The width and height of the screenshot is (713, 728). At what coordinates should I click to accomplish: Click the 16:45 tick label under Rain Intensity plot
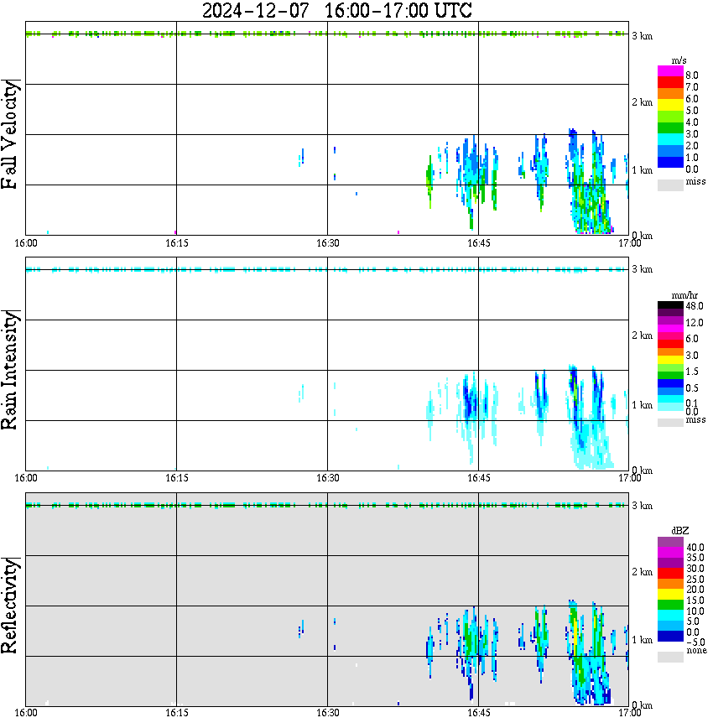coord(478,478)
